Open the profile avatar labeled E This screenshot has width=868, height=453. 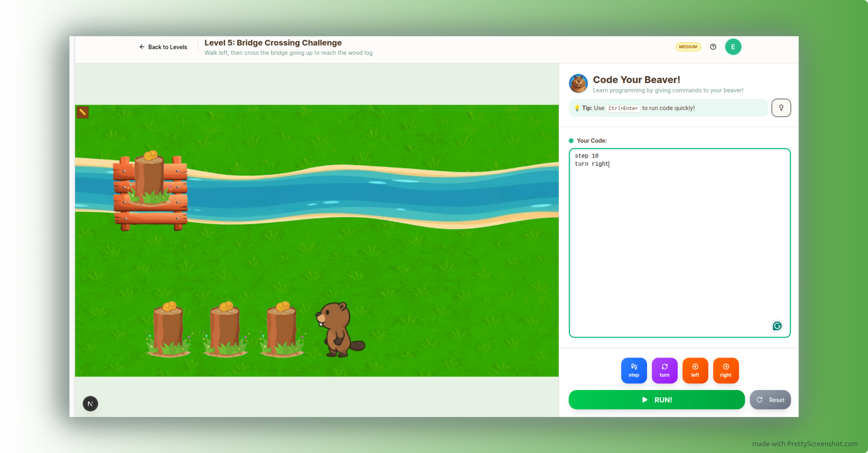coord(733,46)
